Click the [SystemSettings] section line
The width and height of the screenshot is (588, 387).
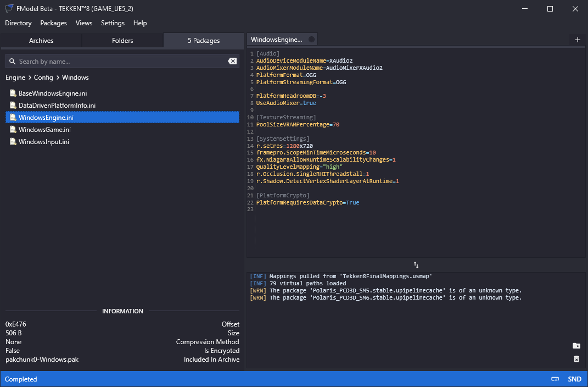(283, 139)
